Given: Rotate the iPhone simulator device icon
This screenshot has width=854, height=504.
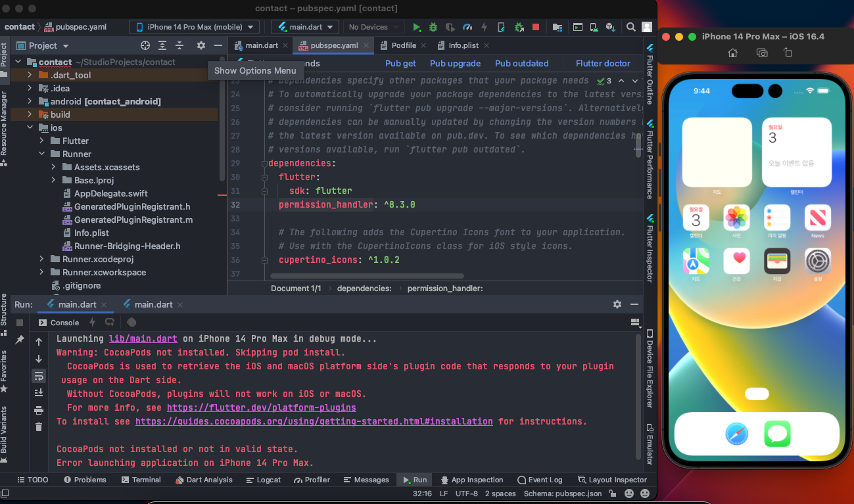Looking at the screenshot, I should click(x=788, y=53).
